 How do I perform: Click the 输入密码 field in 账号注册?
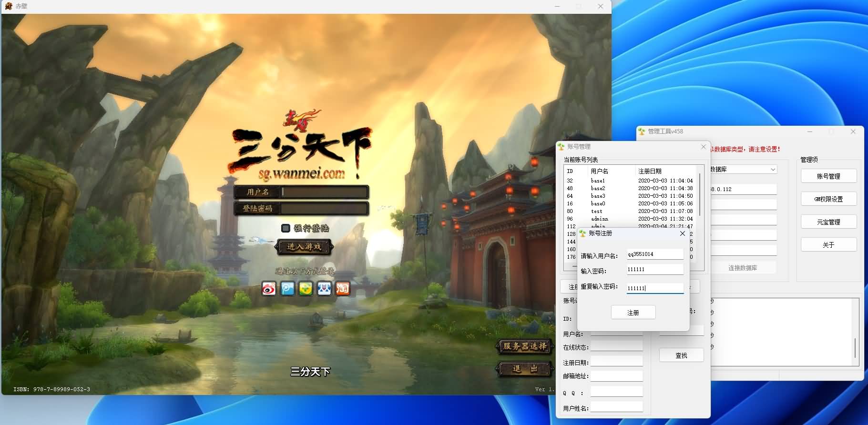(655, 270)
